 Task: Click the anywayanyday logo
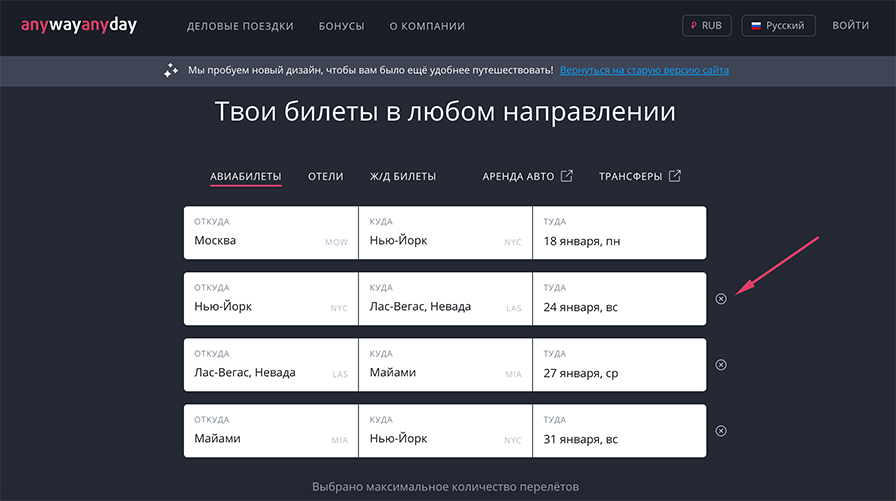point(79,26)
